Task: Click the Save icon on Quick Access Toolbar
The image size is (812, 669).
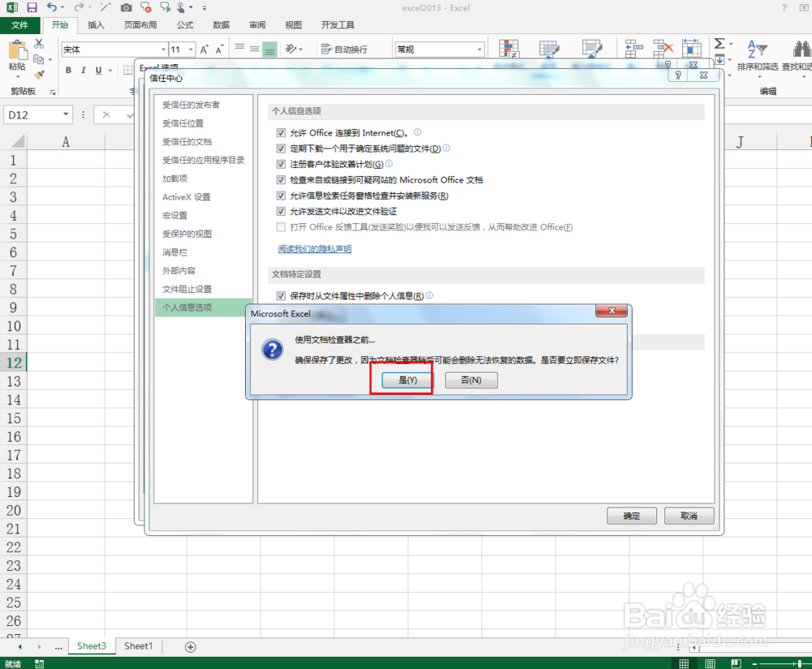Action: pyautogui.click(x=31, y=7)
